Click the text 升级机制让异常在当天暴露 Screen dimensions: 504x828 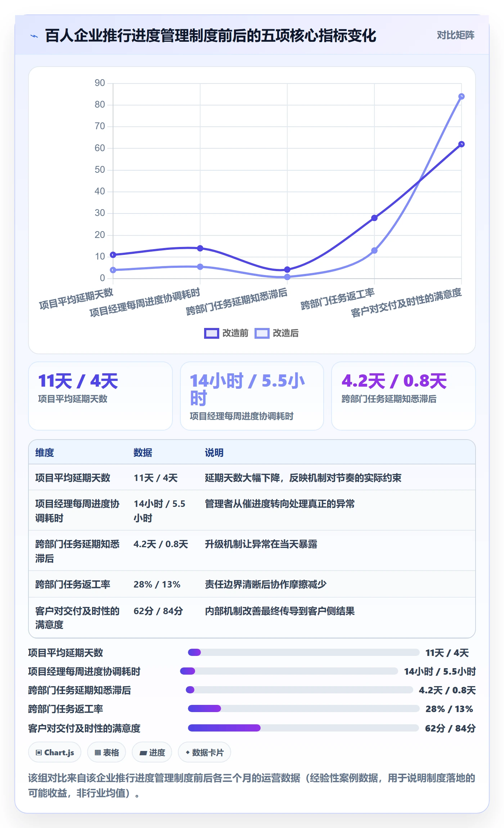point(261,544)
